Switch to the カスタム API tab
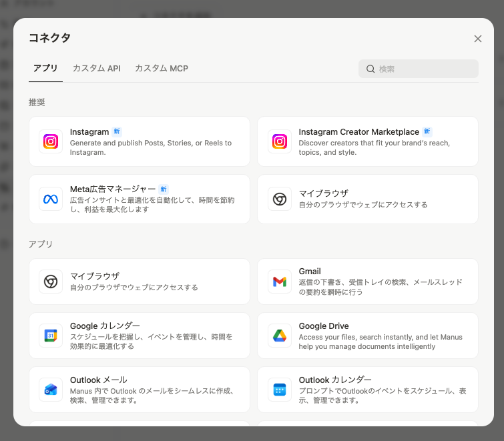This screenshot has width=504, height=441. 96,68
